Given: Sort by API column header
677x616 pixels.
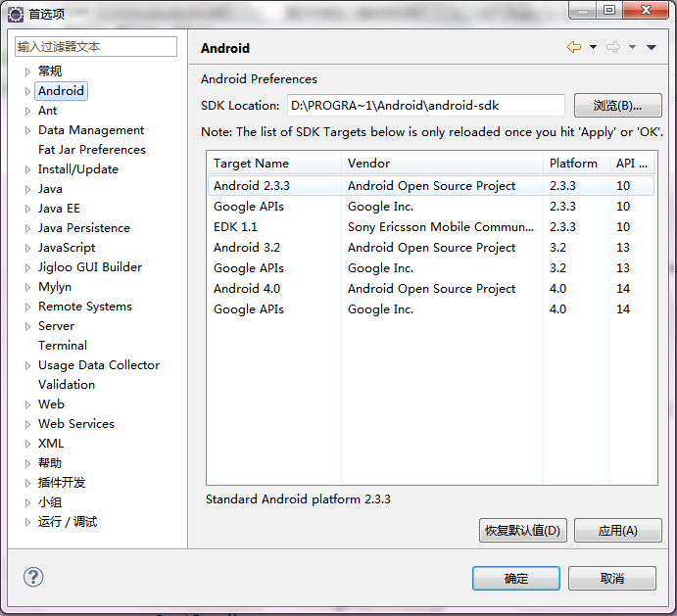Looking at the screenshot, I should point(632,164).
